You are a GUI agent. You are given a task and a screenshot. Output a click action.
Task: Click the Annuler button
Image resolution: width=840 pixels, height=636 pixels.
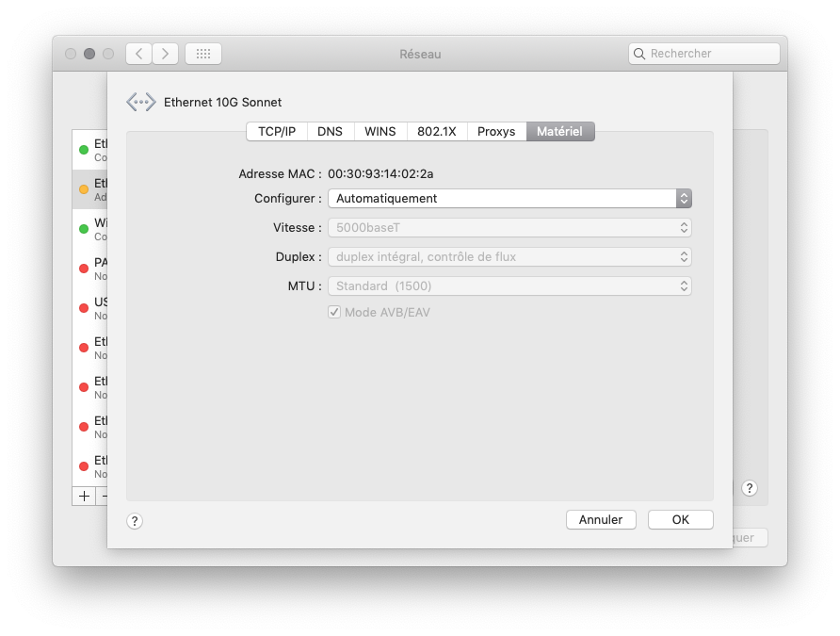click(601, 520)
